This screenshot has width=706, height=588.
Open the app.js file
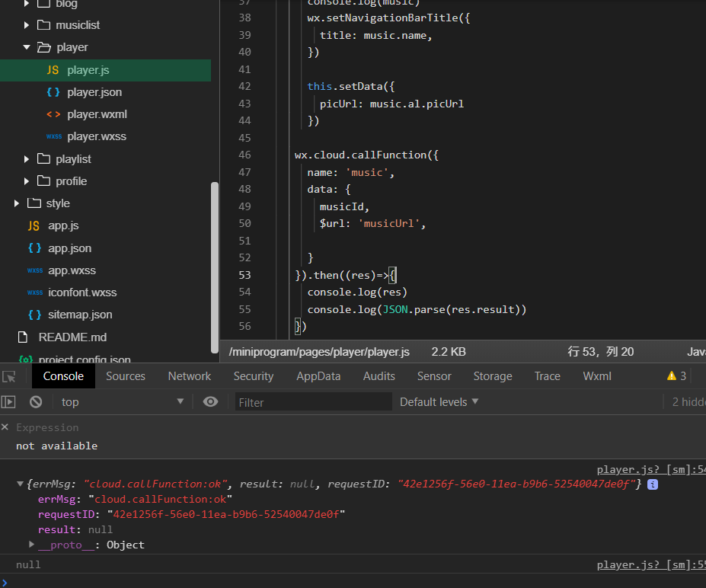click(x=63, y=225)
